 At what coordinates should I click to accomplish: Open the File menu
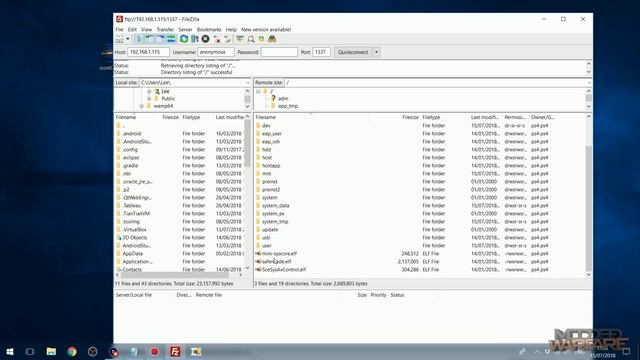pos(119,29)
